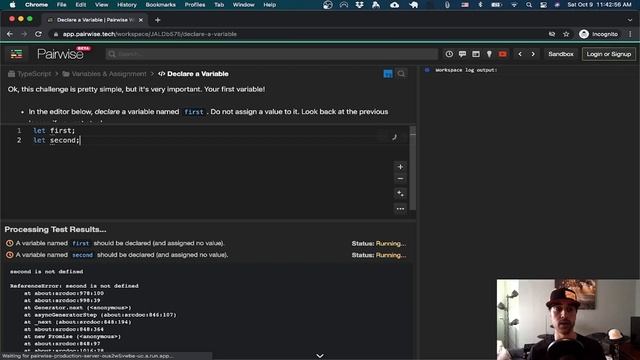This screenshot has height=360, width=640.
Task: Click the browser back arrow
Action: pos(10,34)
